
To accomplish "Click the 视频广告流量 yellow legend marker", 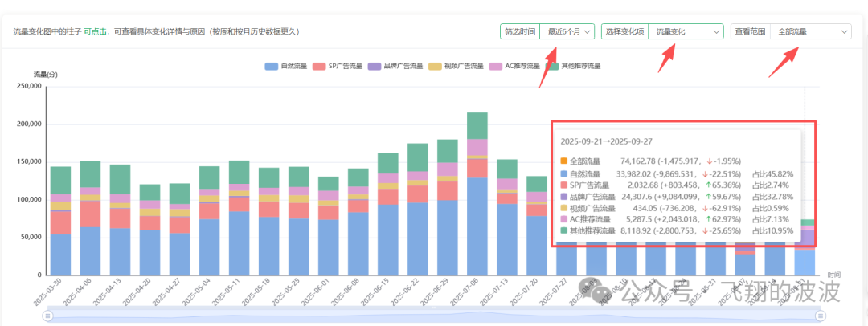I will coord(435,66).
